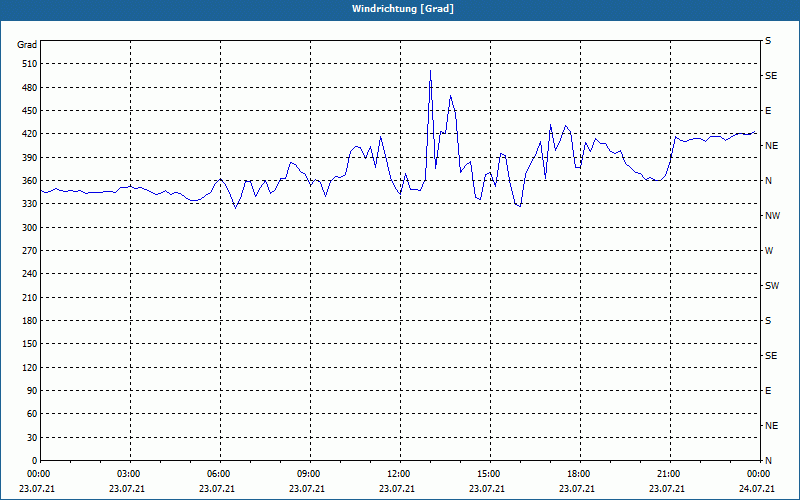Click the 420 degree axis label
The width and height of the screenshot is (800, 500).
(30, 134)
